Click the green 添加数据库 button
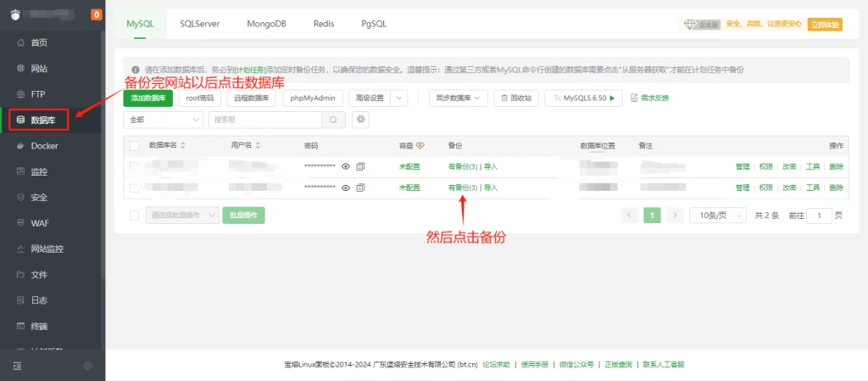Image resolution: width=868 pixels, height=381 pixels. tap(148, 98)
